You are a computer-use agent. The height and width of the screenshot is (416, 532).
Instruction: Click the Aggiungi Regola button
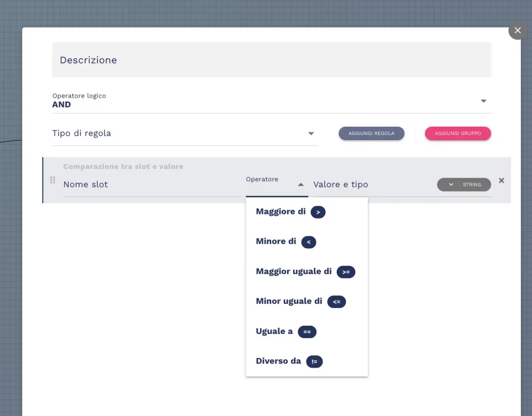(x=371, y=133)
